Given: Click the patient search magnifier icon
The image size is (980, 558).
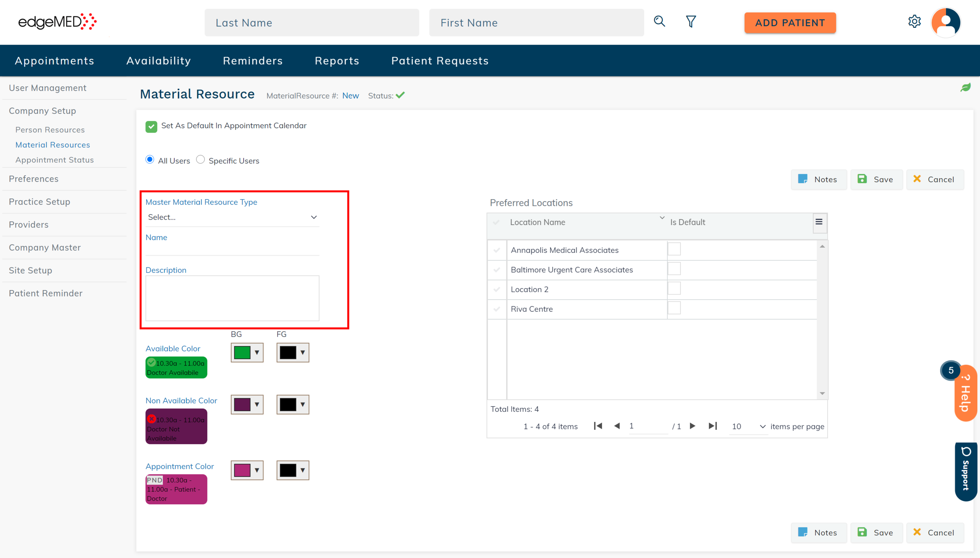Looking at the screenshot, I should pyautogui.click(x=659, y=21).
